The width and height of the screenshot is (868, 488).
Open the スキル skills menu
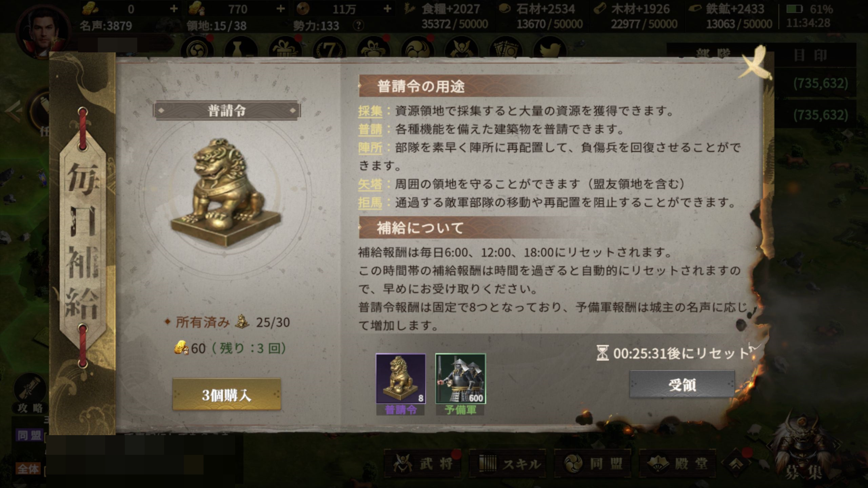(508, 464)
